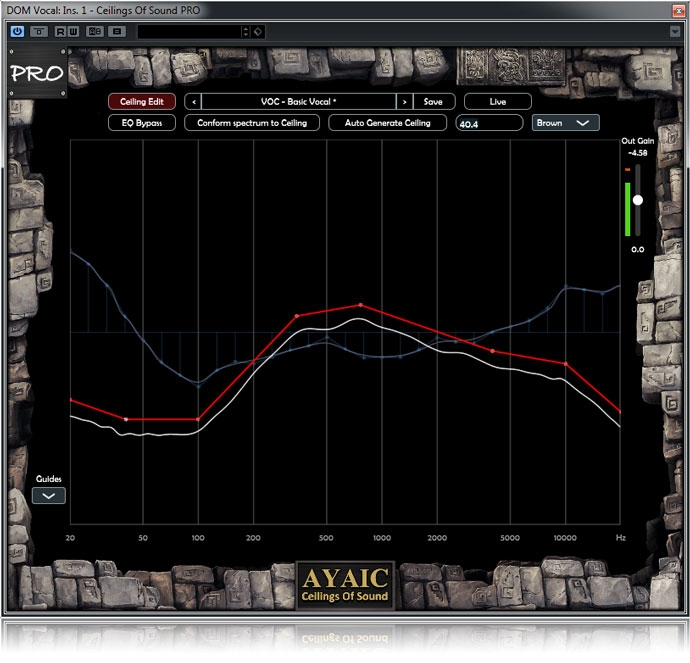Toggle Ceiling Edit mode

(x=142, y=101)
